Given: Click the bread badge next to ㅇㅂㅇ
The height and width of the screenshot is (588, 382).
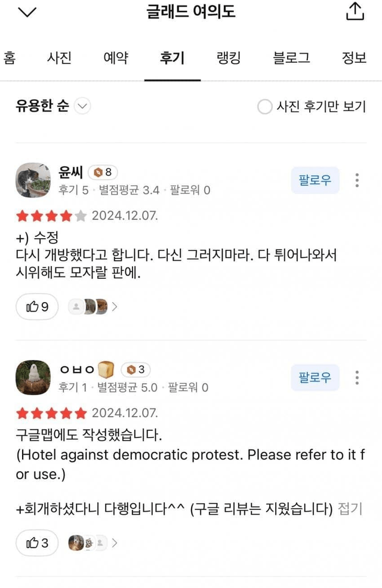Looking at the screenshot, I should point(106,370).
